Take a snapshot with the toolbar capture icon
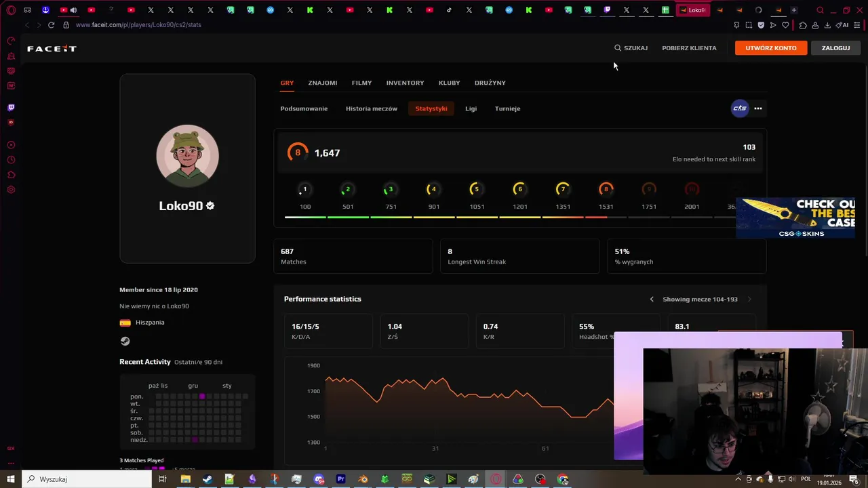Viewport: 868px width, 488px height. 749,25
